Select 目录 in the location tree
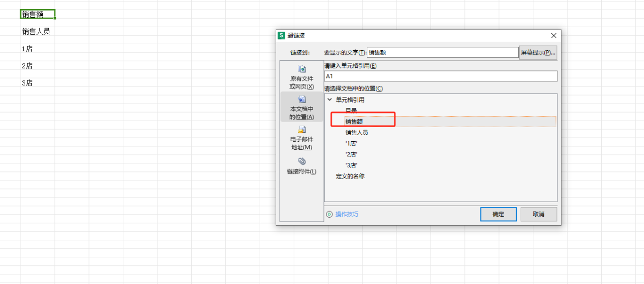This screenshot has height=284, width=644. [x=351, y=111]
